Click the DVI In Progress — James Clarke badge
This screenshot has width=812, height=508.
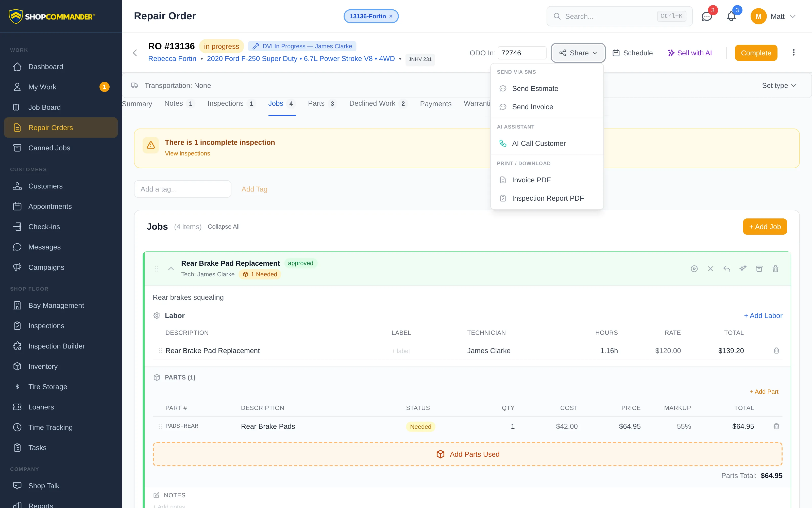(x=302, y=46)
